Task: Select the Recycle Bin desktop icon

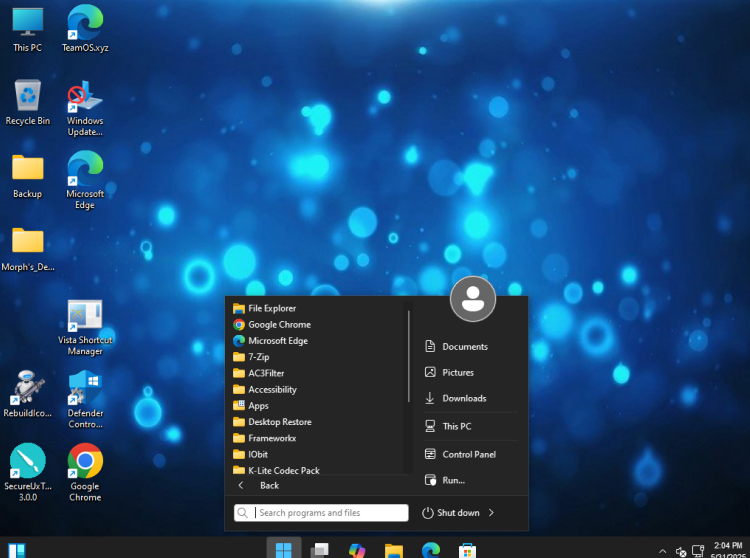Action: point(27,103)
